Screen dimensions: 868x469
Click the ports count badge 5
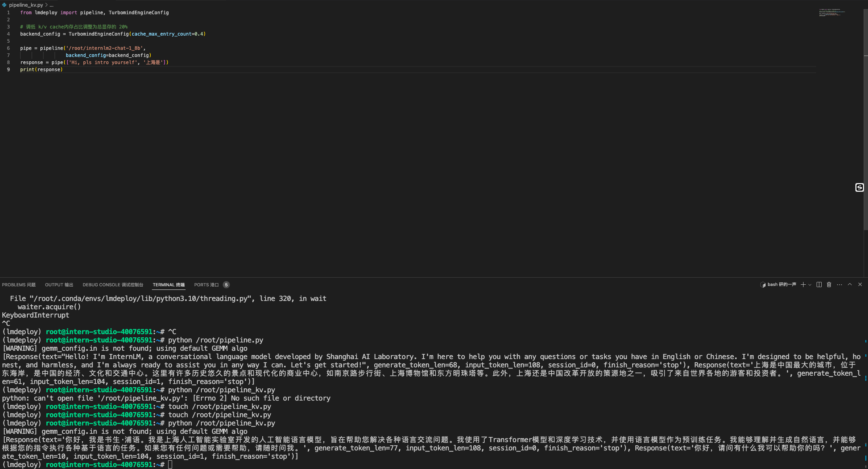tap(226, 285)
